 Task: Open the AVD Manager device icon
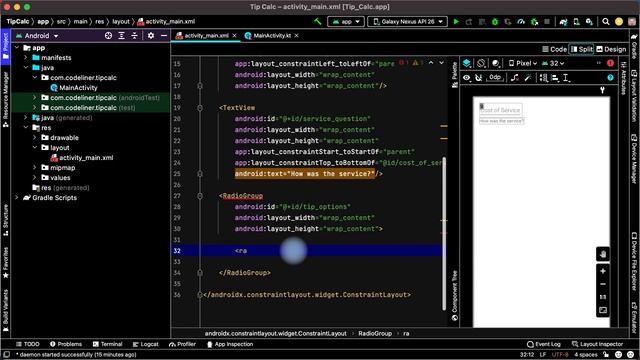(576, 22)
